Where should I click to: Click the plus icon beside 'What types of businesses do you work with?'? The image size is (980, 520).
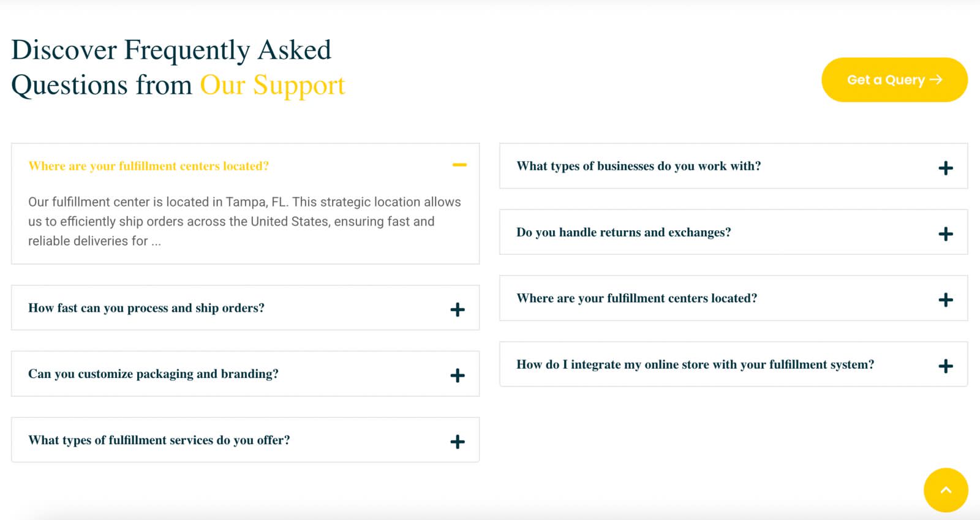click(x=946, y=168)
